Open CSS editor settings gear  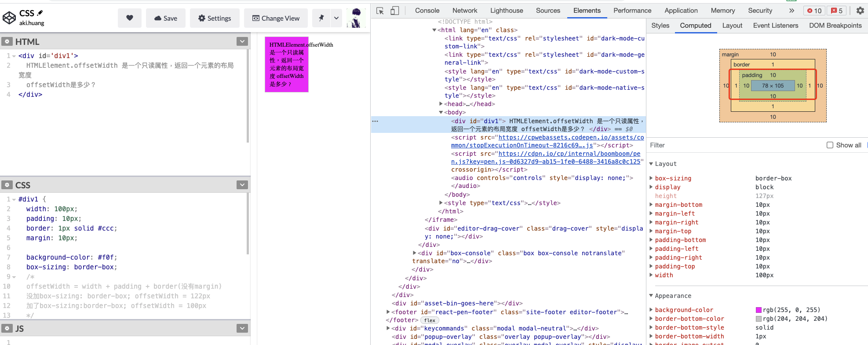(7, 185)
